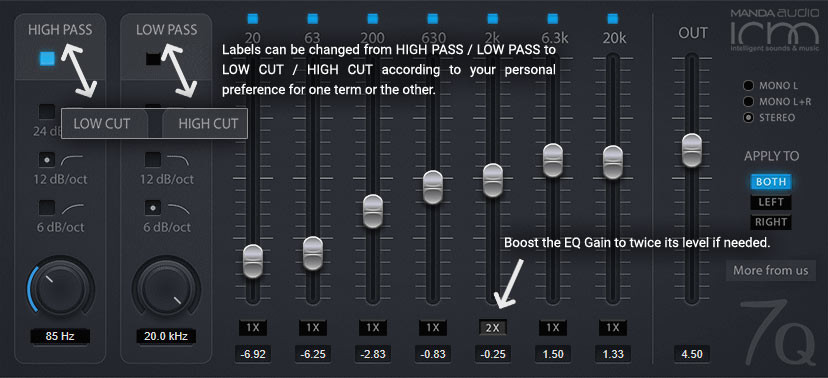Click the -6.25 gain value field
The image size is (828, 378).
coord(313,354)
